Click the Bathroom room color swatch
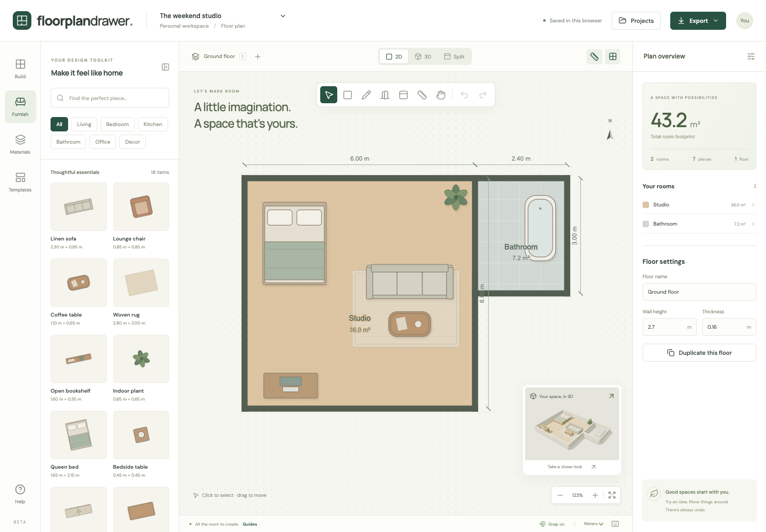 tap(646, 224)
